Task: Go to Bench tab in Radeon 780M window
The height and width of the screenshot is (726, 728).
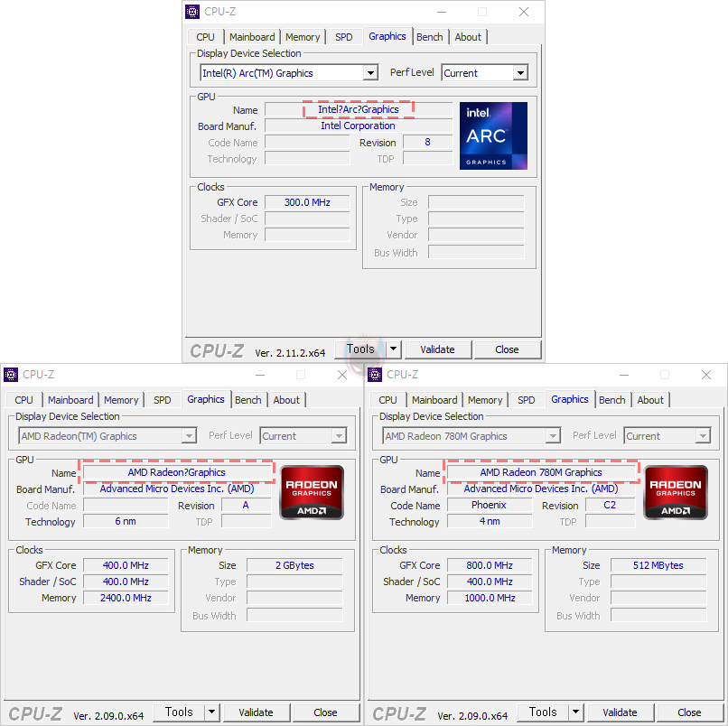Action: (611, 400)
